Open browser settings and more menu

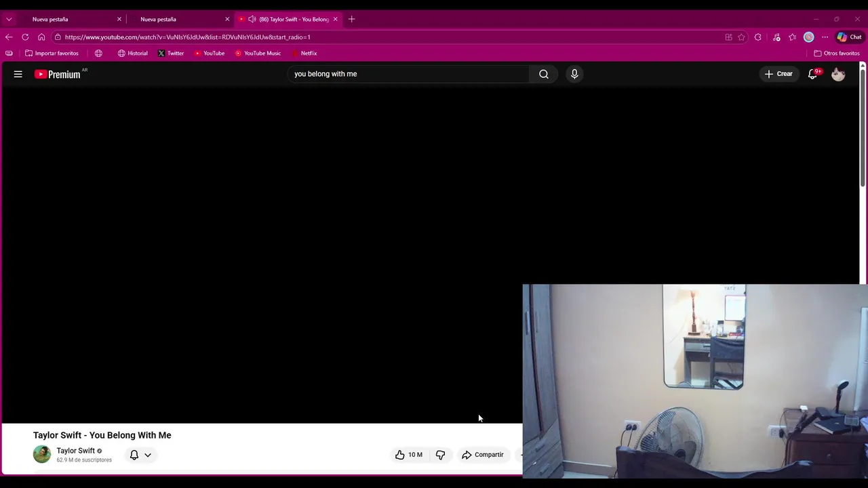pyautogui.click(x=825, y=37)
